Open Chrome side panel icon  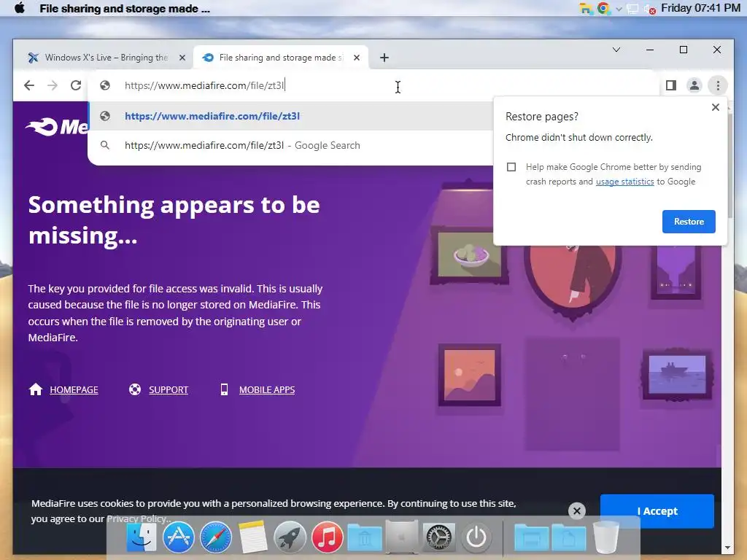coord(671,85)
